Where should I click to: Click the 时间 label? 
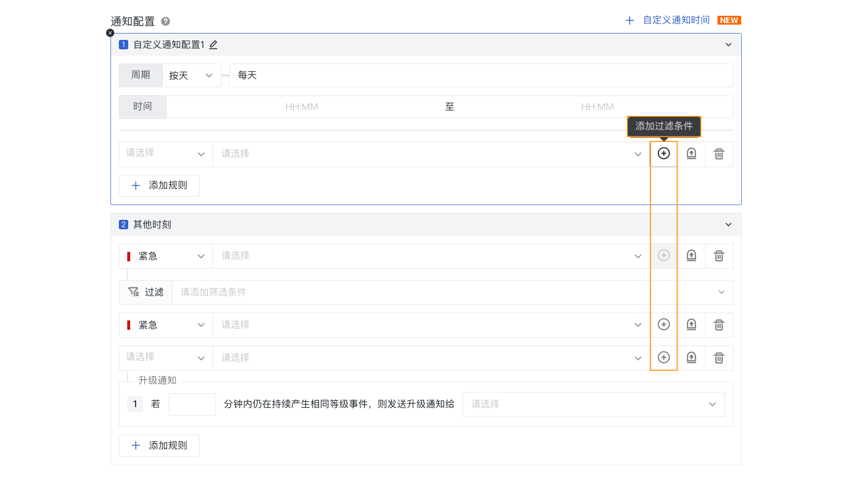143,107
